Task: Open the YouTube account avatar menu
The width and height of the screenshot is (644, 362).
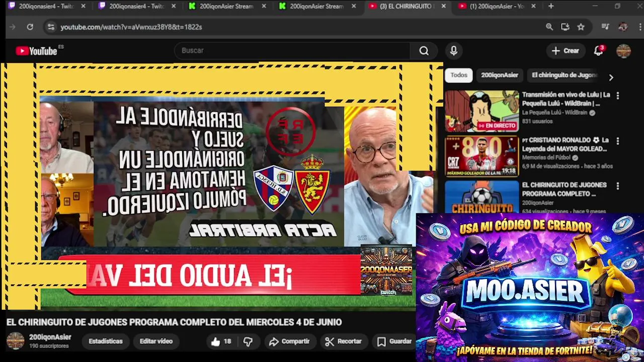Action: click(623, 51)
